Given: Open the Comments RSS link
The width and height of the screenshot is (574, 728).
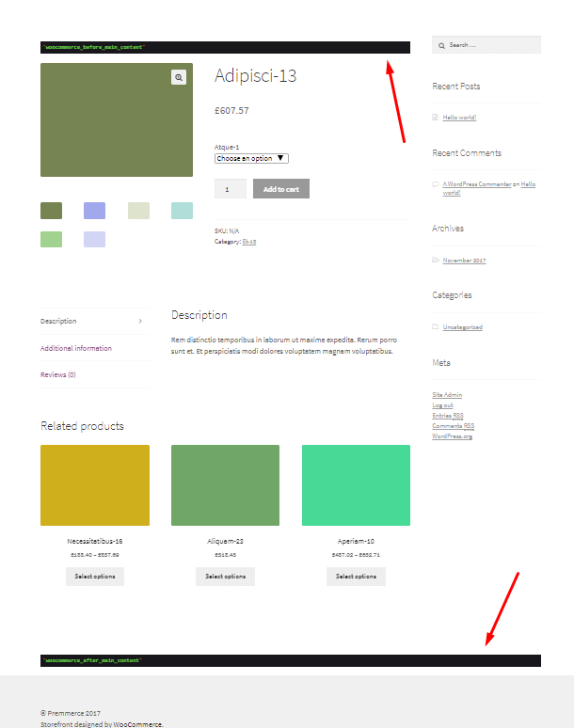Looking at the screenshot, I should click(454, 426).
